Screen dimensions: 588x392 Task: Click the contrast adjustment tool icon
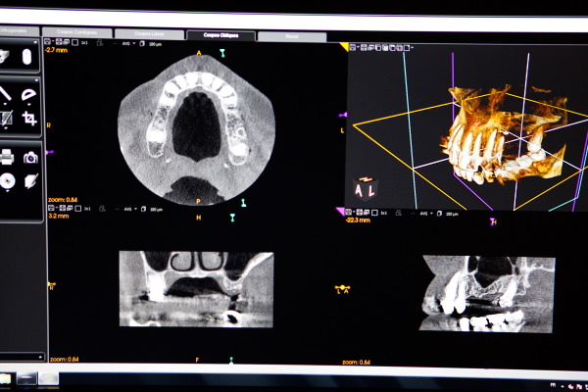(x=6, y=120)
